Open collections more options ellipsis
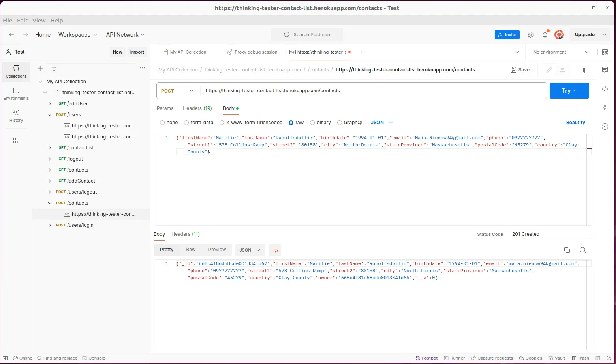 pyautogui.click(x=143, y=68)
